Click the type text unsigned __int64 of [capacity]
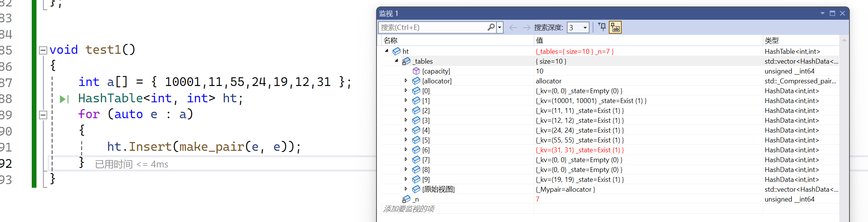The image size is (868, 222). [789, 71]
